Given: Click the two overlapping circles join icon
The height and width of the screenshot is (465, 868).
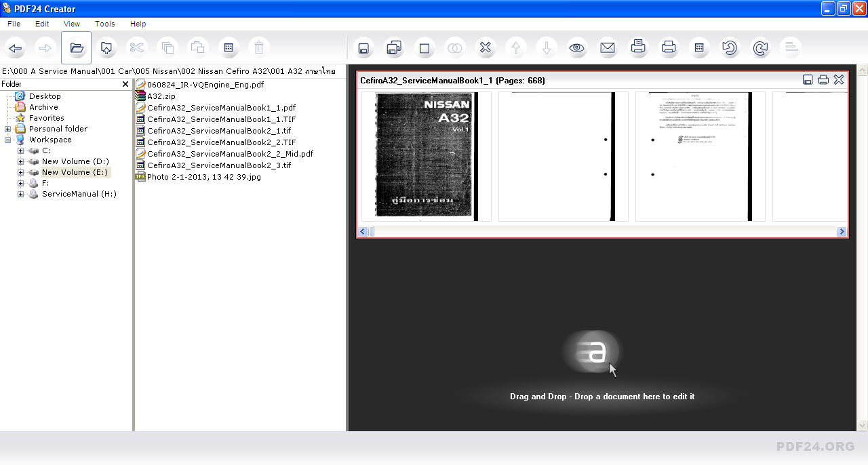Looking at the screenshot, I should click(x=455, y=48).
